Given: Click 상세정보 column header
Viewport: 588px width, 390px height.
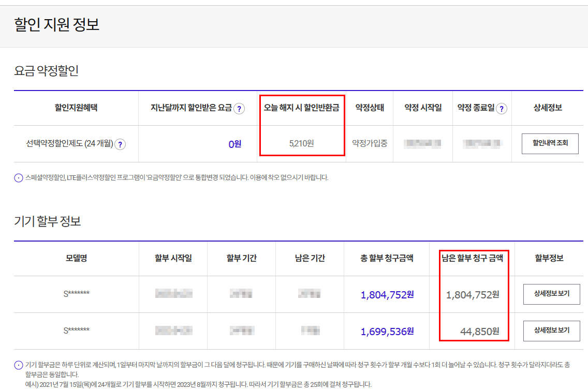Looking at the screenshot, I should (x=548, y=108).
